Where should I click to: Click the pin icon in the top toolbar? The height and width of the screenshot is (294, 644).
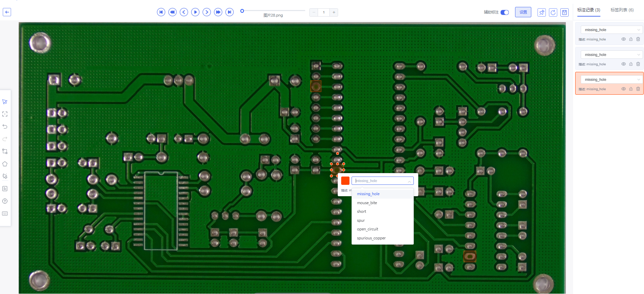pyautogui.click(x=542, y=12)
